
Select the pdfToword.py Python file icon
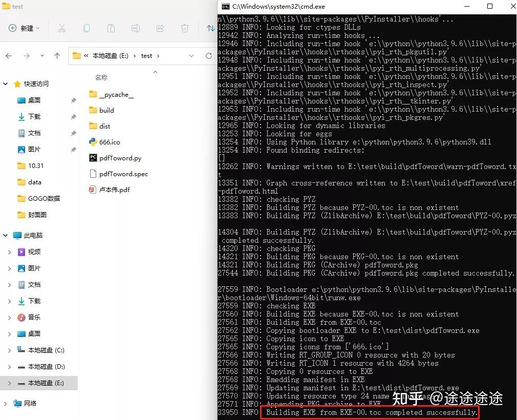[95, 158]
